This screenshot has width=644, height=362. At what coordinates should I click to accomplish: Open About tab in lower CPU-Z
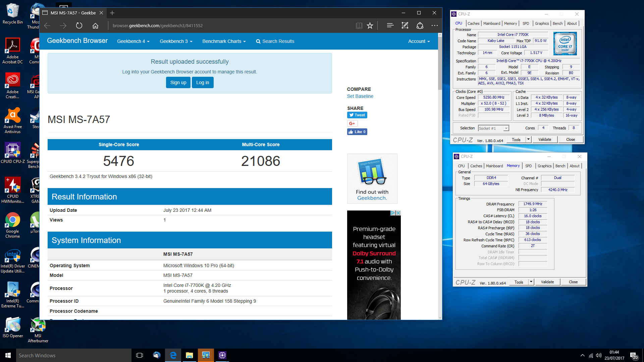(x=575, y=166)
